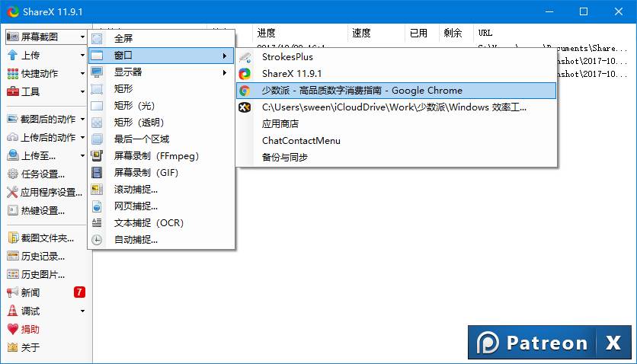Expand the Window (窗口) submenu arrow
The image size is (637, 364).
click(225, 56)
